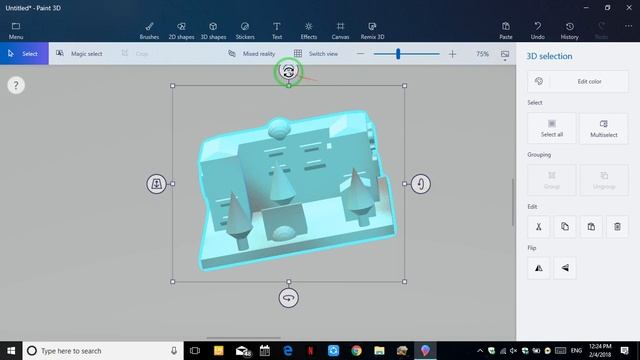
Task: Open the 3D shapes panel
Action: pyautogui.click(x=213, y=31)
